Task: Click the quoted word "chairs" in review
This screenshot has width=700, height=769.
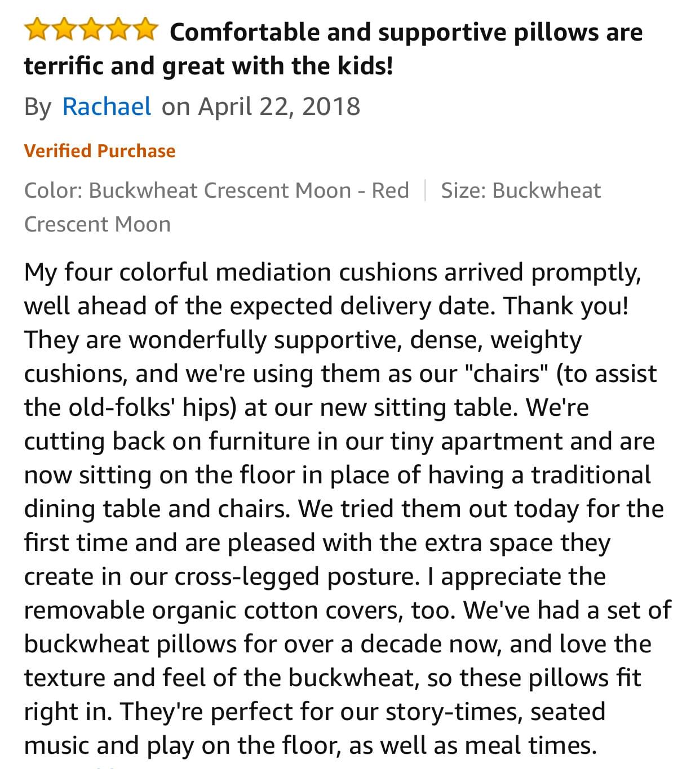Action: [508, 374]
